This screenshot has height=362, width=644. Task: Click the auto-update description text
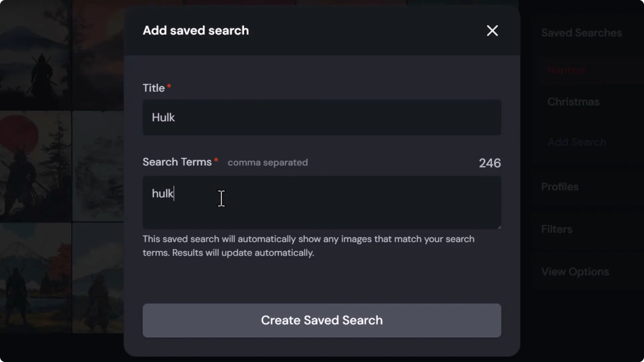(x=308, y=246)
